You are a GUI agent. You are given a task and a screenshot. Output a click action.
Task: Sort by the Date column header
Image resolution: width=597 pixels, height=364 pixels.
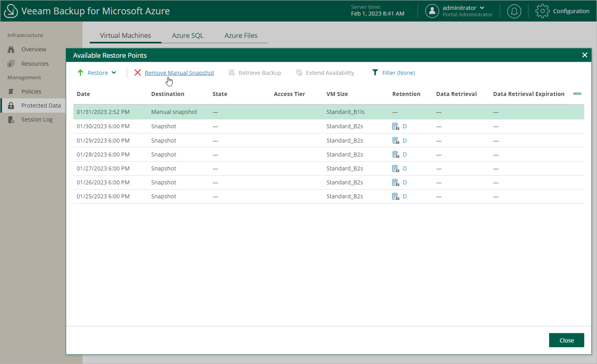coord(83,94)
